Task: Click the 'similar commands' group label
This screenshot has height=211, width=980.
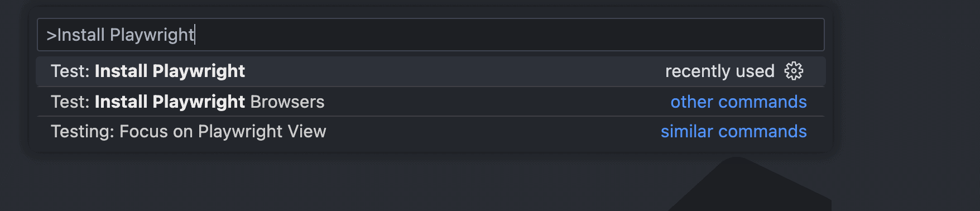Action: [733, 131]
